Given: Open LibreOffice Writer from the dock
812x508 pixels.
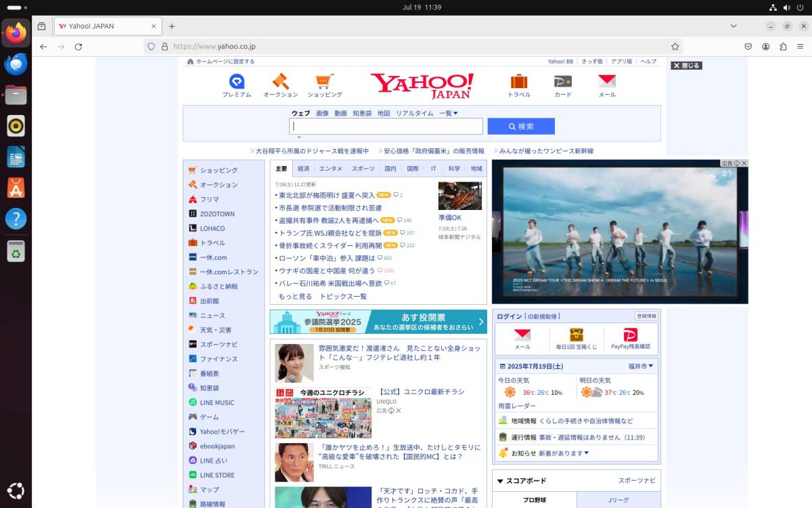Looking at the screenshot, I should [16, 156].
